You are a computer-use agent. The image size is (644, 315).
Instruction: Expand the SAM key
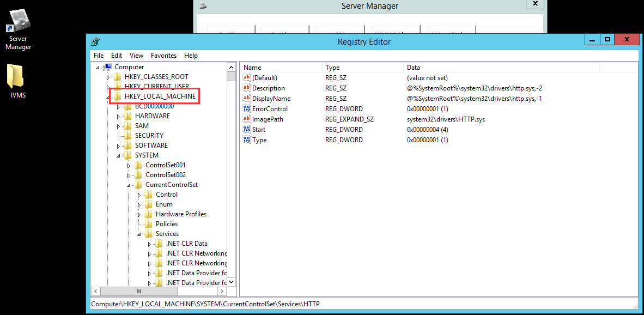point(118,126)
